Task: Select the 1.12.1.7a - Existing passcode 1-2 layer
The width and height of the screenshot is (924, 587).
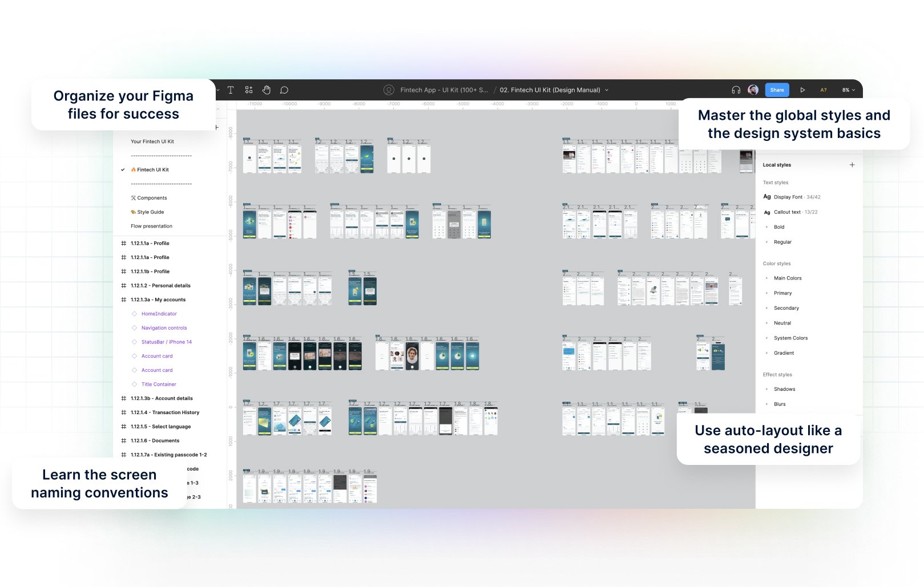Action: pyautogui.click(x=169, y=455)
